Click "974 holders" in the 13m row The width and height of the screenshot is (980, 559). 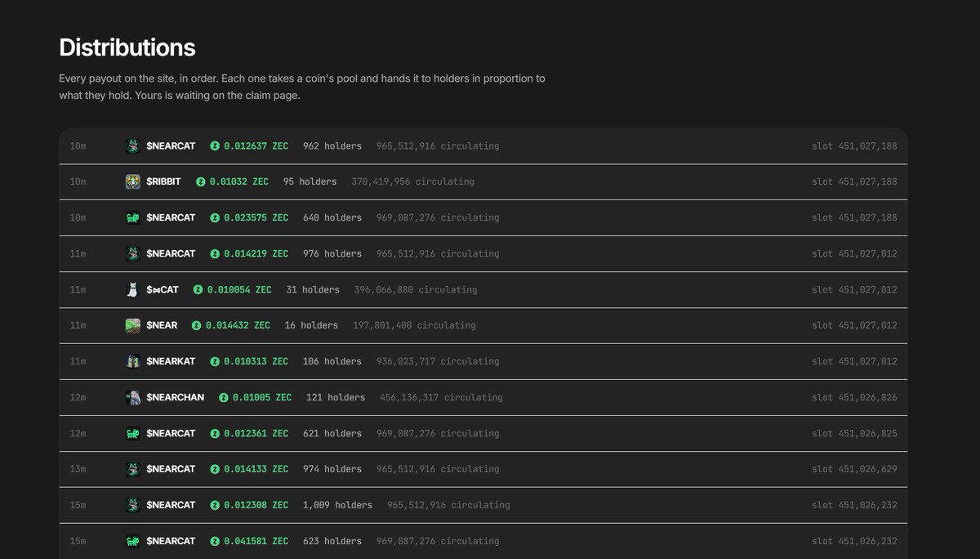point(332,469)
